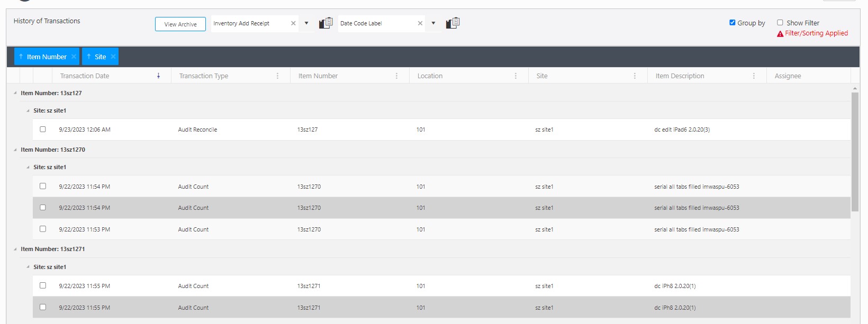Remove the Item Number grouping chip

point(74,57)
